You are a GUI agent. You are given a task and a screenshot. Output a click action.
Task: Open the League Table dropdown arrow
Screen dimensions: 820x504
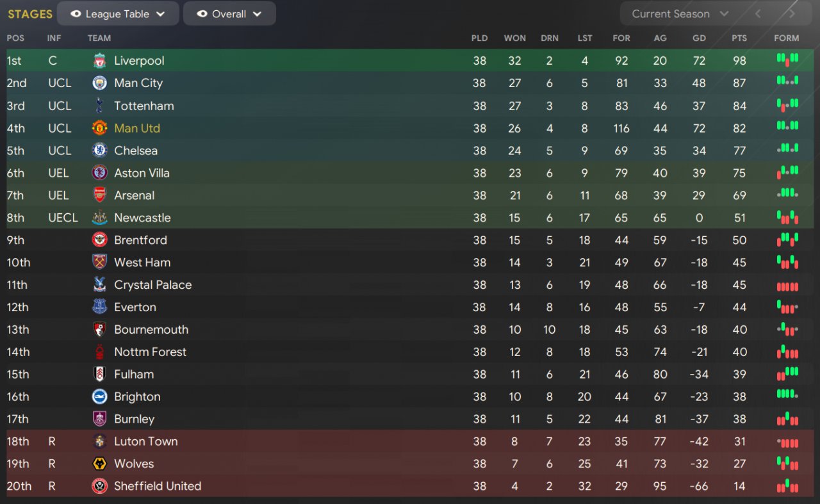click(160, 13)
